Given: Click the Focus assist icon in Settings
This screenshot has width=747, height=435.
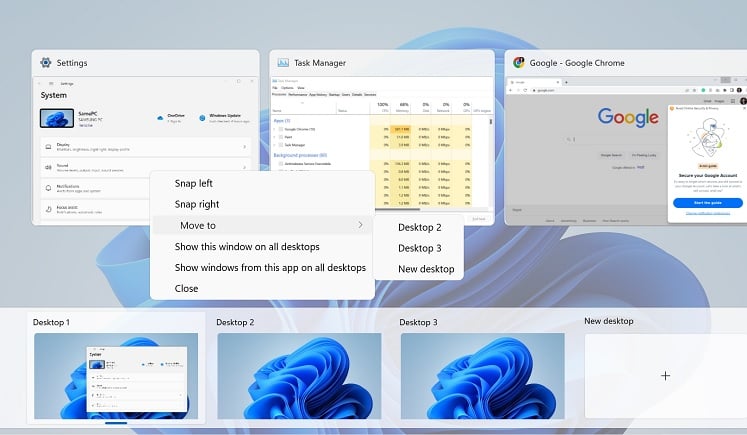Looking at the screenshot, I should (48, 209).
